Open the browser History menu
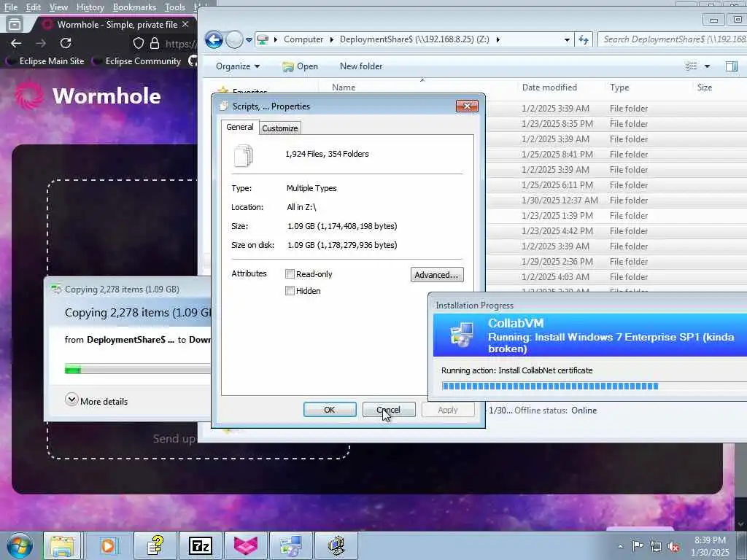This screenshot has width=747, height=560. 90,7
